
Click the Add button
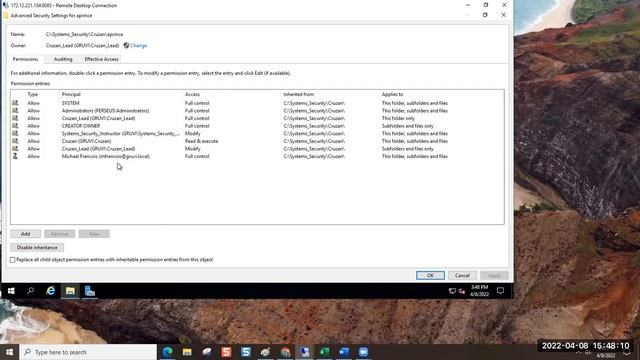[25, 234]
